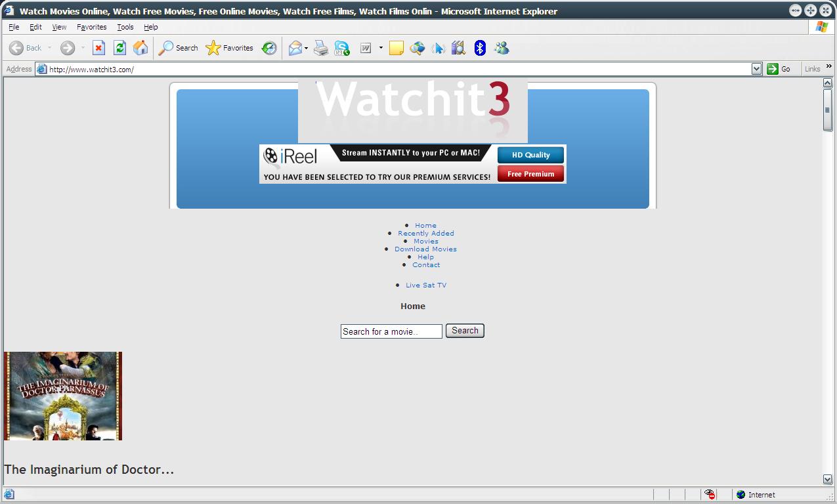Open the Live Sat TV link
Viewport: 837px width, 504px height.
pyautogui.click(x=426, y=285)
